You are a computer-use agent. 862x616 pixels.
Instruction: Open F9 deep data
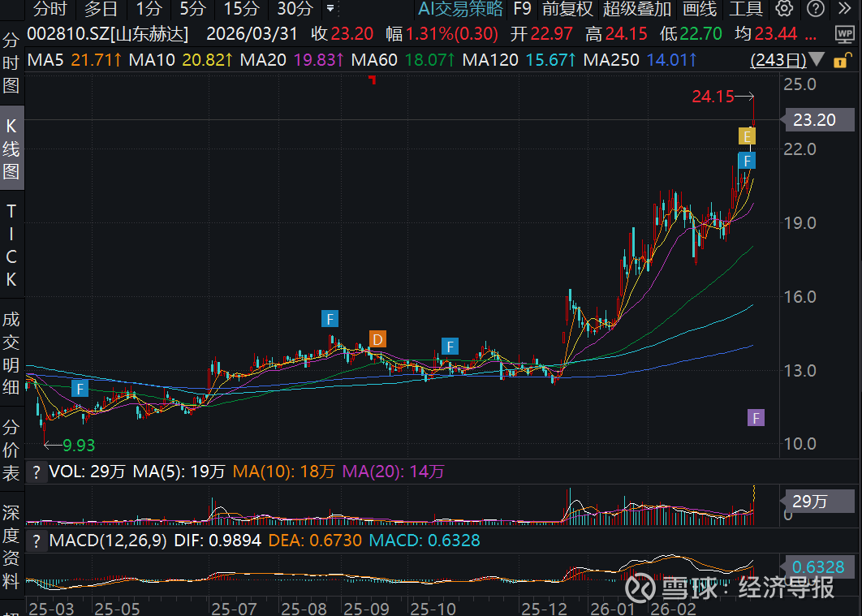[522, 8]
